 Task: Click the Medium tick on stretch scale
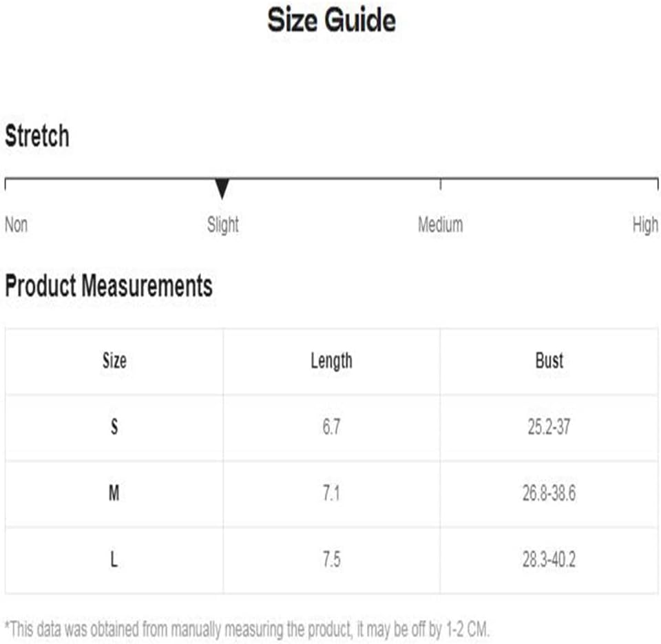[441, 185]
